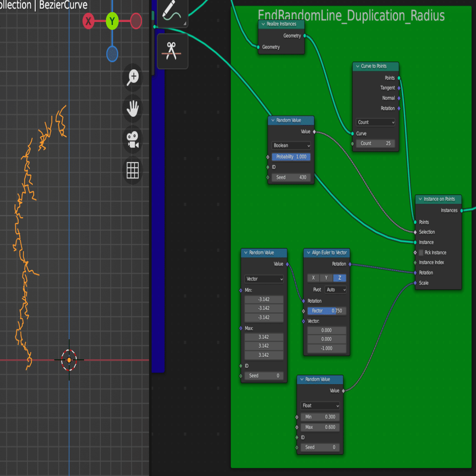Collapse the Align Euler to Vector node
Screen dimensions: 476x476
[308, 253]
